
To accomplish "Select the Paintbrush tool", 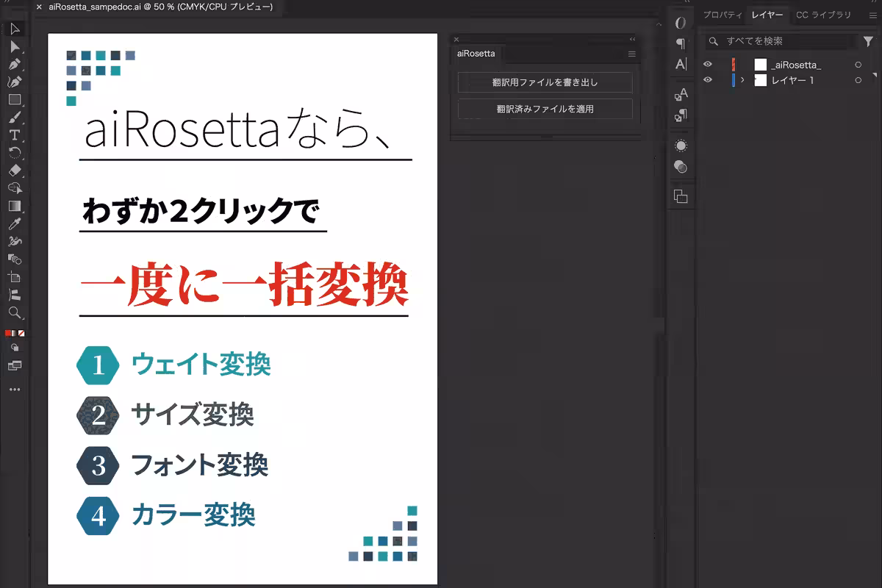I will coord(15,118).
